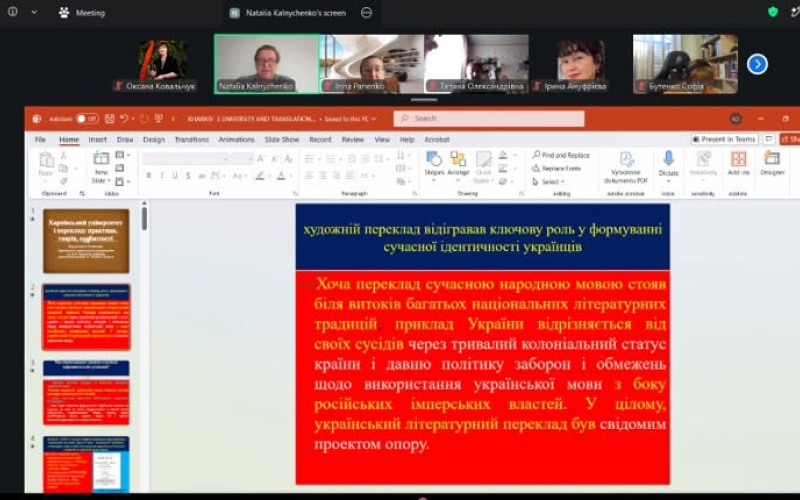Screen dimensions: 800x500
Task: Click the Comments icon near Present in Teams
Action: coord(769,139)
